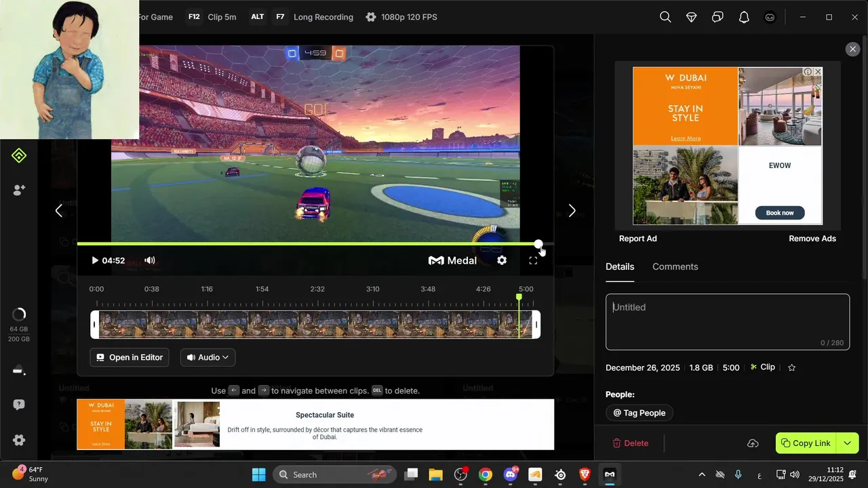Click the Untitled title input field
868x488 pixels.
(728, 322)
